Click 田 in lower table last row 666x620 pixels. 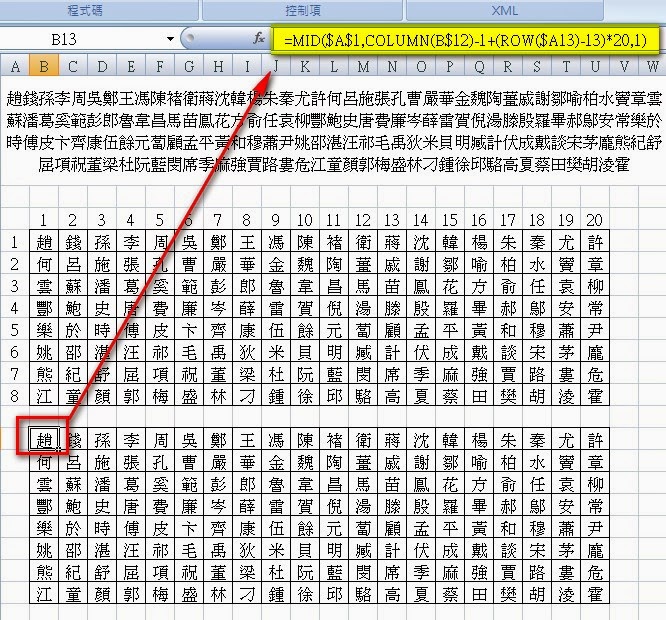click(x=479, y=594)
